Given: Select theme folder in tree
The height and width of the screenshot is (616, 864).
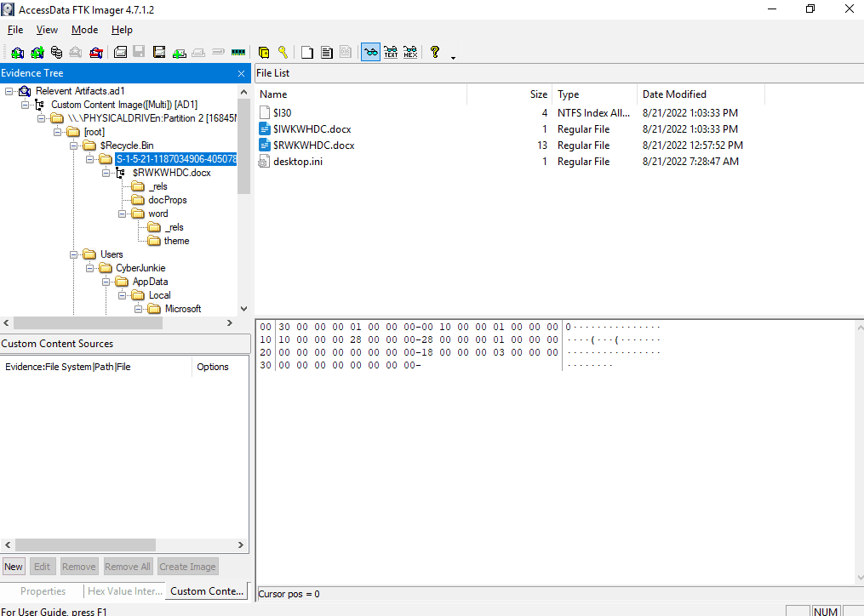Looking at the screenshot, I should pyautogui.click(x=176, y=241).
